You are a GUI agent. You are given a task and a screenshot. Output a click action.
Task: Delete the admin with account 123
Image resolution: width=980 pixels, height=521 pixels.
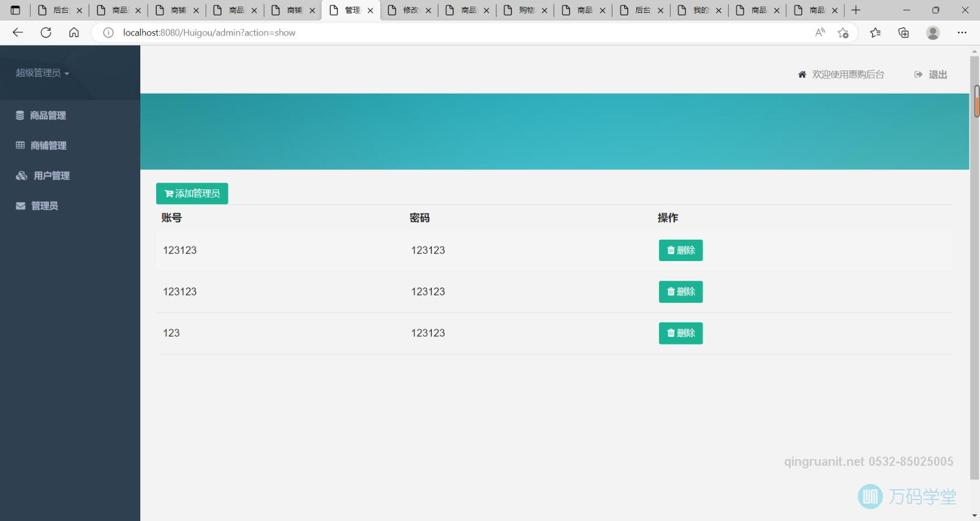click(680, 333)
